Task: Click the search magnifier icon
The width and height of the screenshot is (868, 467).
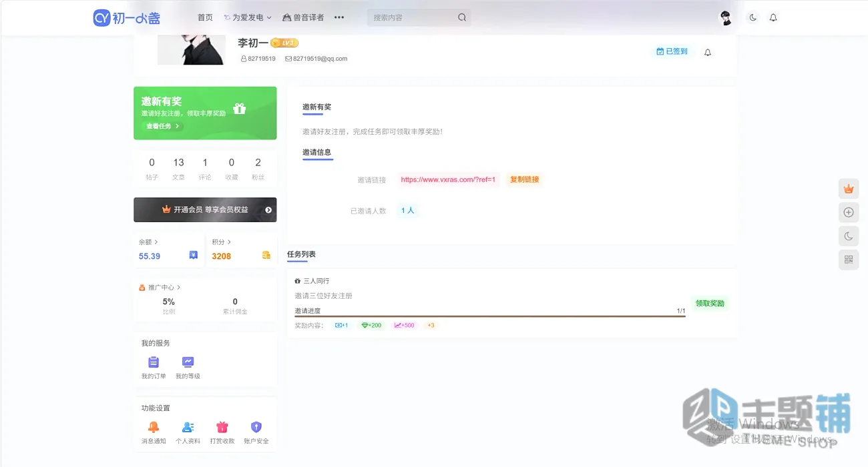Action: click(x=462, y=17)
